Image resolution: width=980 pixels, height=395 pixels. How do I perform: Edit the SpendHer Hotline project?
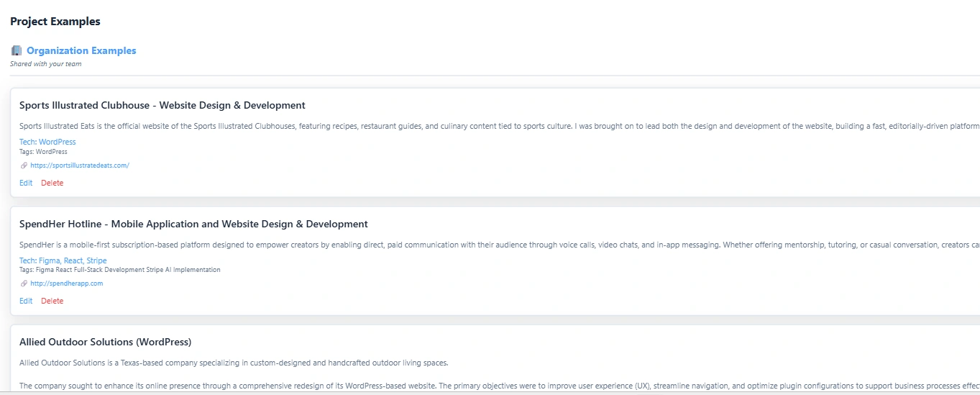26,301
